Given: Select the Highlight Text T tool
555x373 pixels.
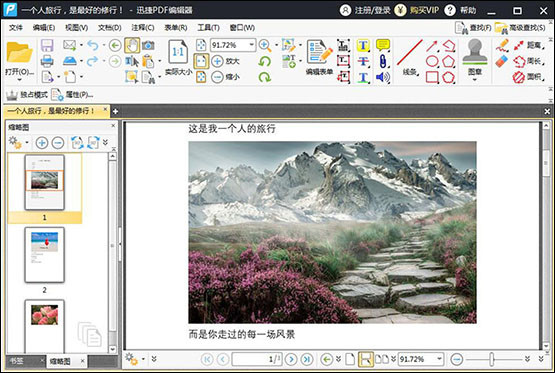Looking at the screenshot, I should 363,45.
